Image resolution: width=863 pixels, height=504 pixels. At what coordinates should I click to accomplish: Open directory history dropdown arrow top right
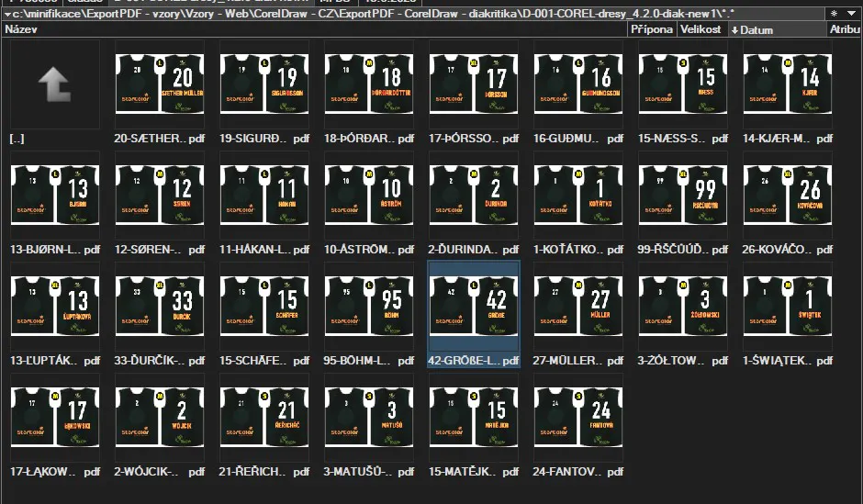(851, 14)
